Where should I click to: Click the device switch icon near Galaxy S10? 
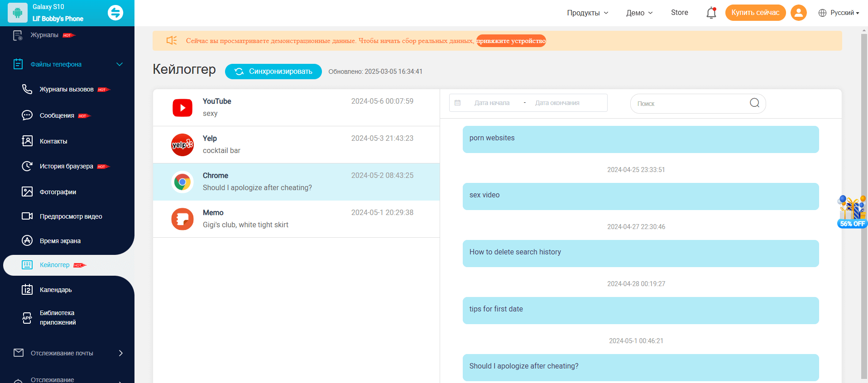(115, 13)
